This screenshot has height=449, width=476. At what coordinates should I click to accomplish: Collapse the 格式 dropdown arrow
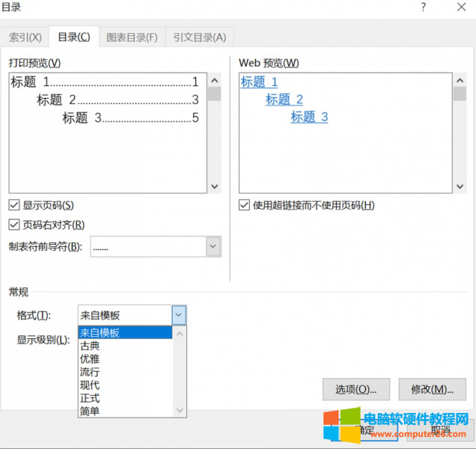point(178,315)
